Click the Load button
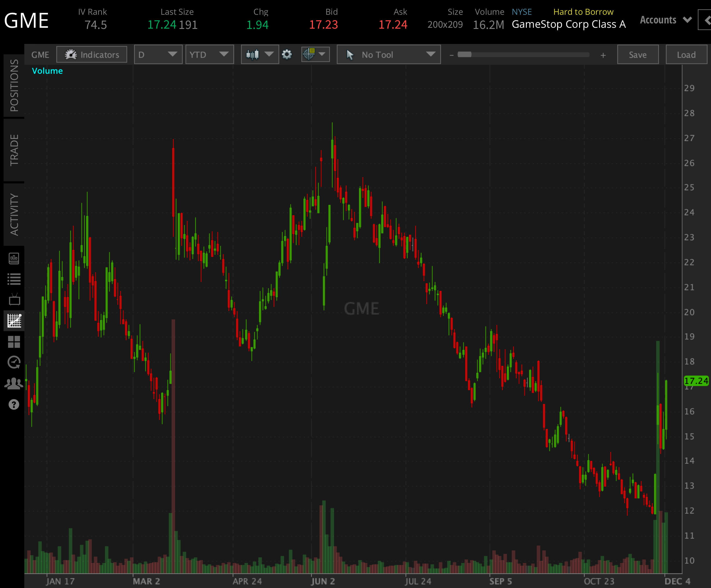Viewport: 711px width, 588px height. [686, 54]
